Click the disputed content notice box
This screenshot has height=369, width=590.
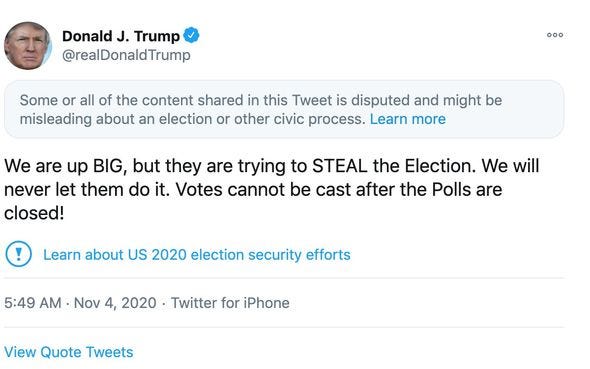284,109
